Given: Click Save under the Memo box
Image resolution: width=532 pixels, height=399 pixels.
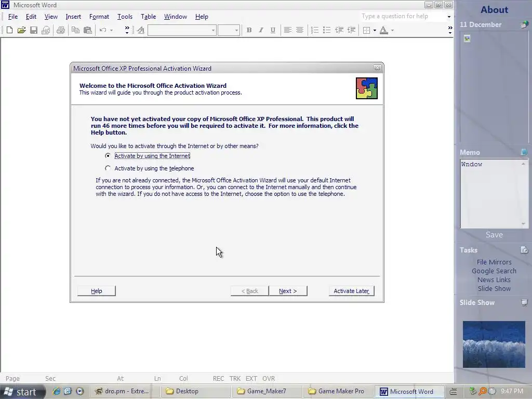Looking at the screenshot, I should pos(494,235).
